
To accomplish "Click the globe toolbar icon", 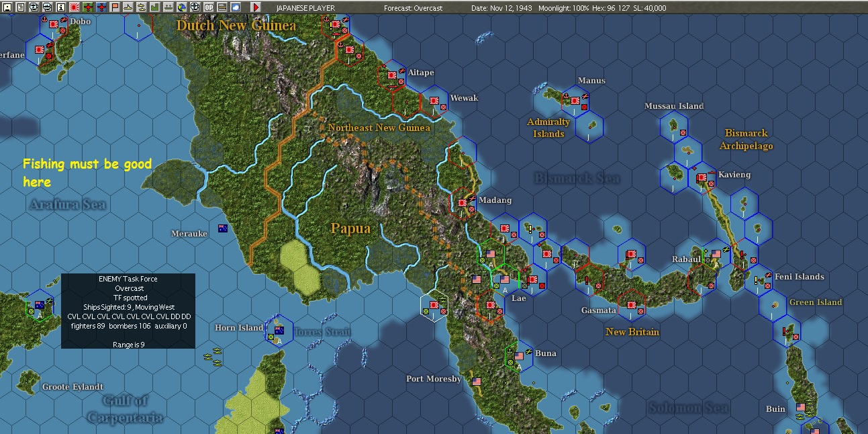I will pyautogui.click(x=182, y=7).
